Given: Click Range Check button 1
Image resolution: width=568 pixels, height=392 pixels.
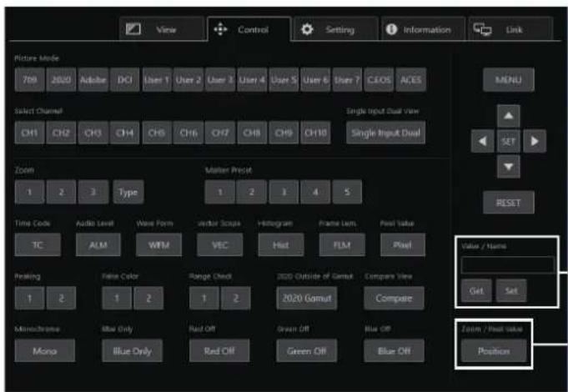Looking at the screenshot, I should [204, 298].
